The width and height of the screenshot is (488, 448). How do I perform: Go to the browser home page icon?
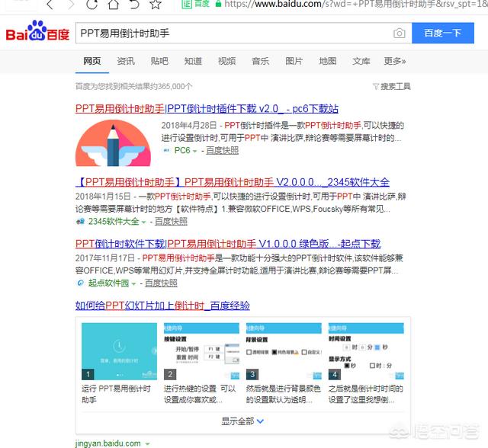(x=114, y=5)
